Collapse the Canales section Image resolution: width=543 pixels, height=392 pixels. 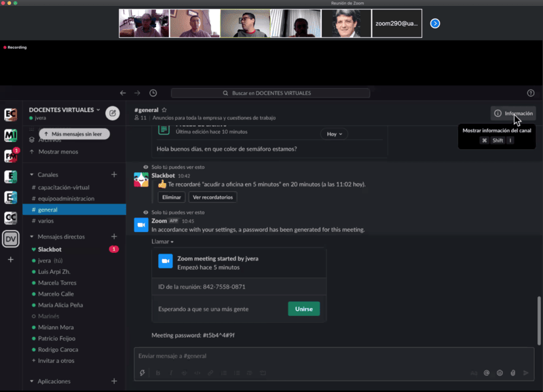[x=32, y=175]
